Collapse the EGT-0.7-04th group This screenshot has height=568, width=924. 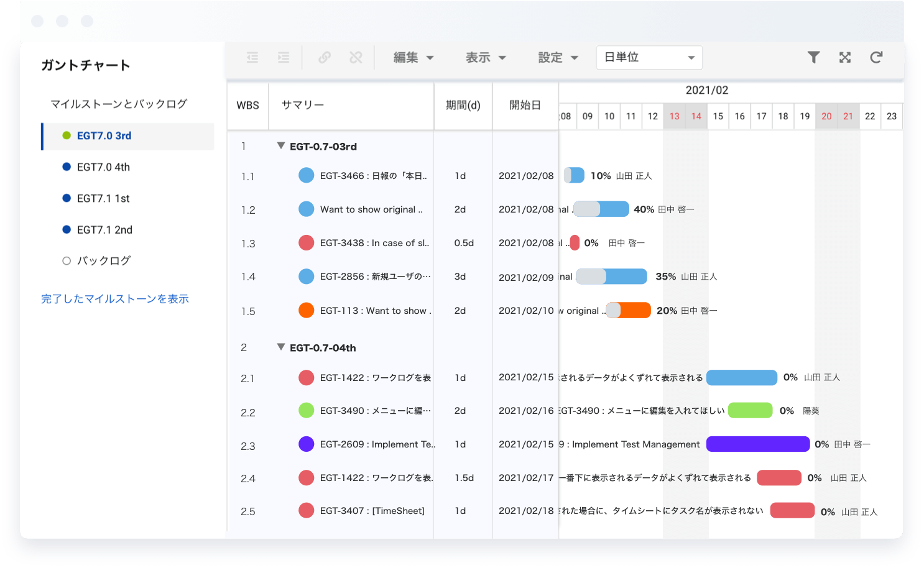point(281,347)
